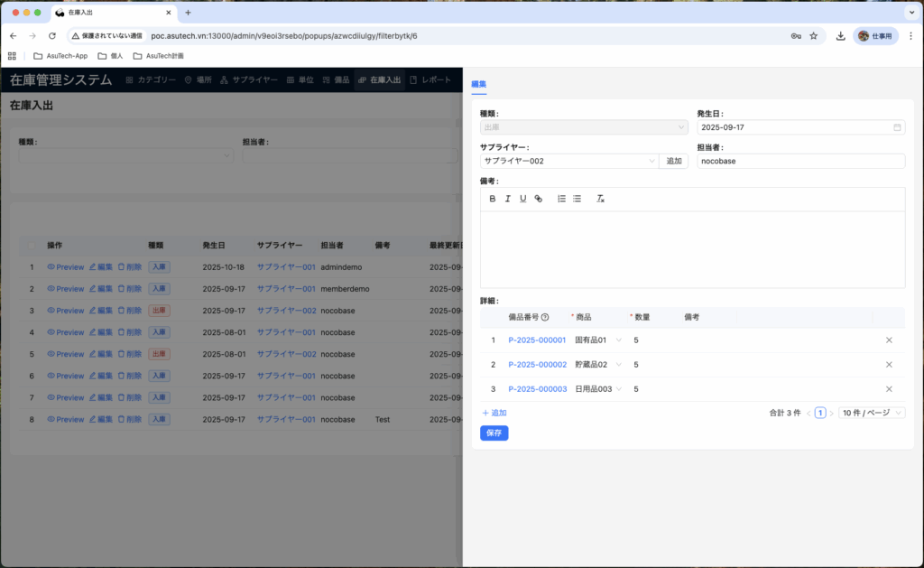Open the 10 件/ページ page size selector
Image resolution: width=924 pixels, height=568 pixels.
point(871,413)
